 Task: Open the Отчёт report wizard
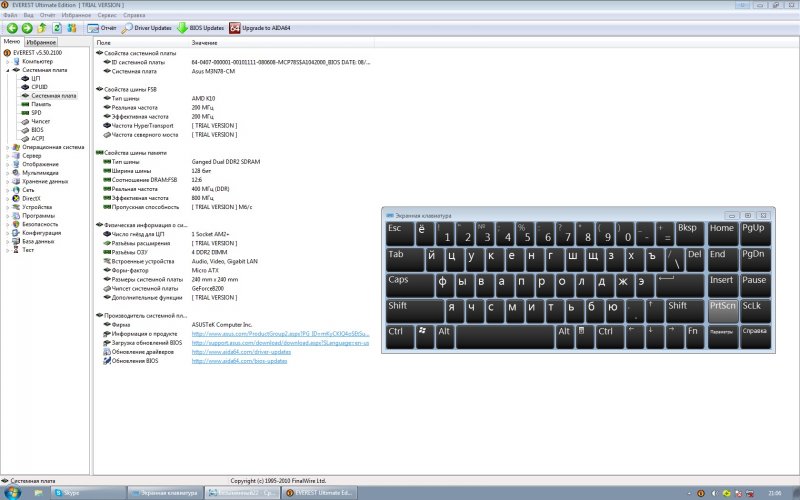(101, 28)
